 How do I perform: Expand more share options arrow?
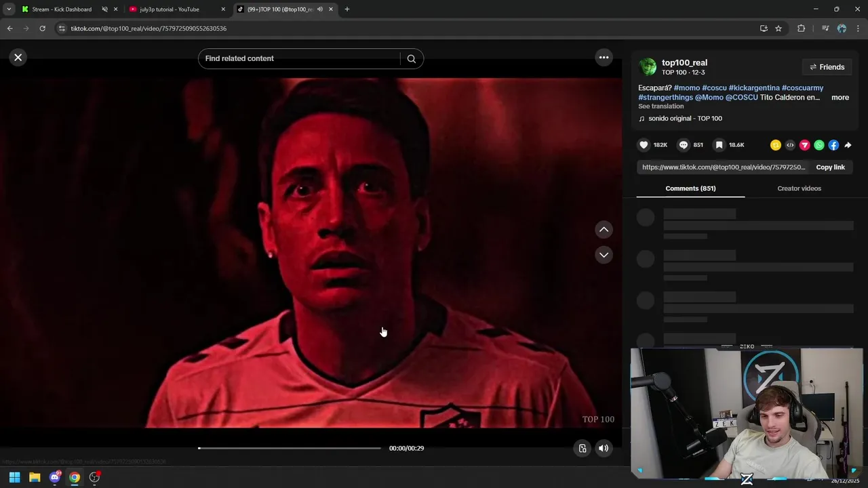point(848,145)
